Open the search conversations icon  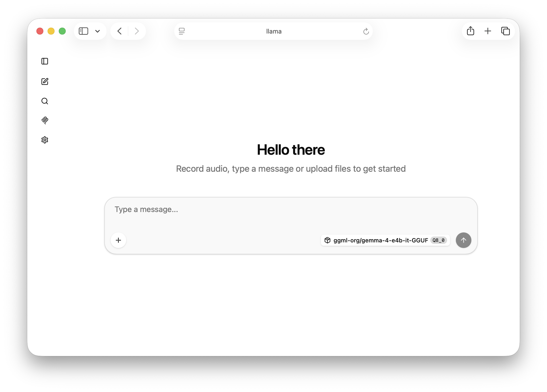coord(45,101)
